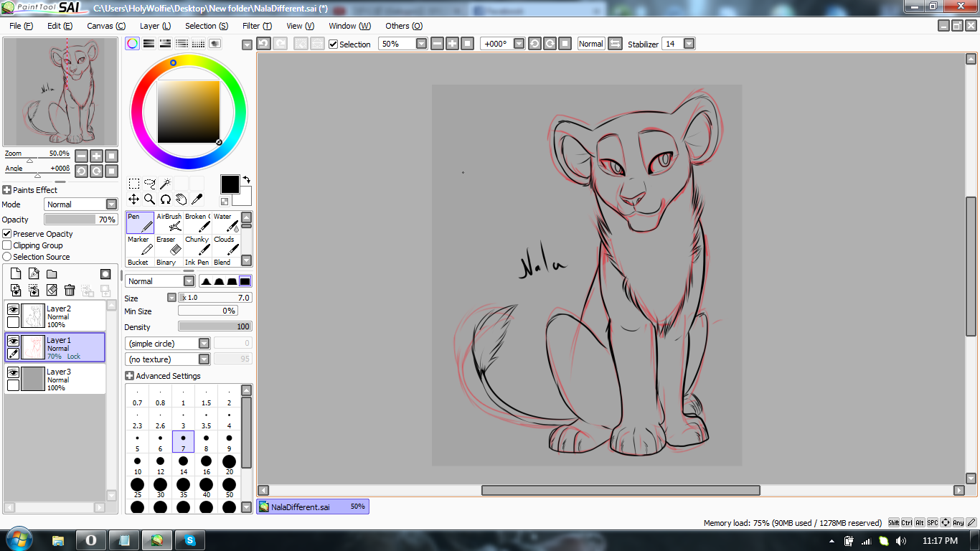
Task: Select the AirBrush tool
Action: [169, 222]
